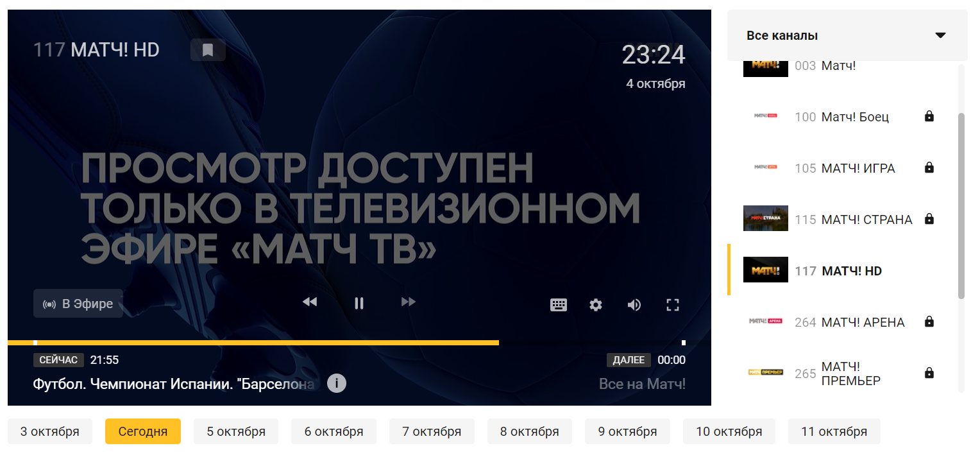
Task: Fast-forward the broadcast
Action: (x=408, y=302)
